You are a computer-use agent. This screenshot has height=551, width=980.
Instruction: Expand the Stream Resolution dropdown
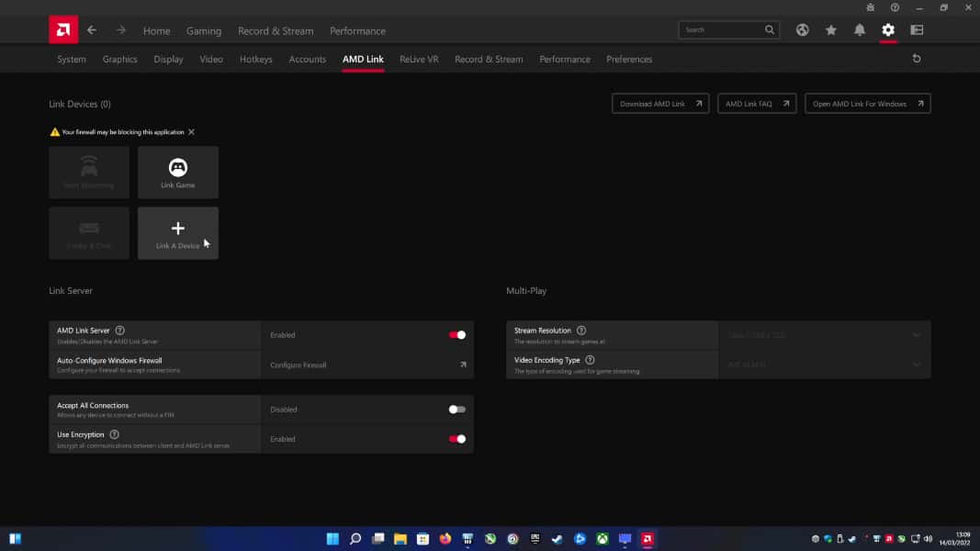point(825,335)
